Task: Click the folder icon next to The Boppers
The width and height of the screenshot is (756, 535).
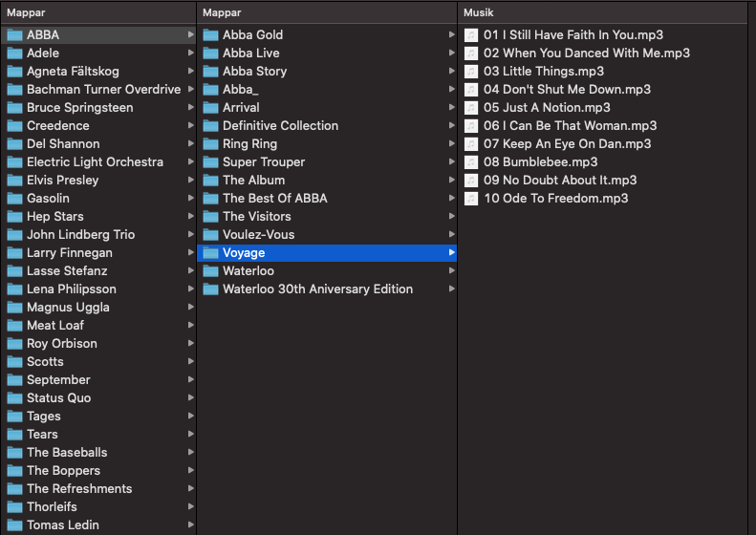Action: tap(14, 470)
